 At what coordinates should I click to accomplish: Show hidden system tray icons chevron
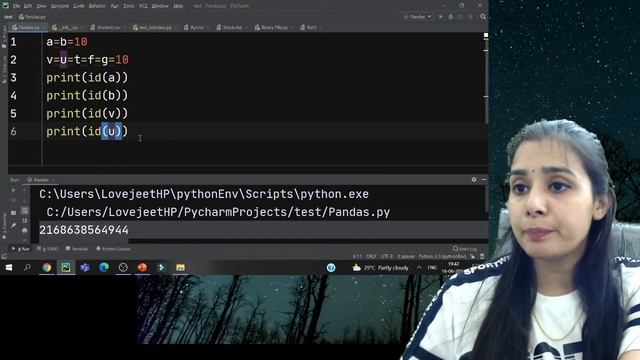pyautogui.click(x=419, y=268)
